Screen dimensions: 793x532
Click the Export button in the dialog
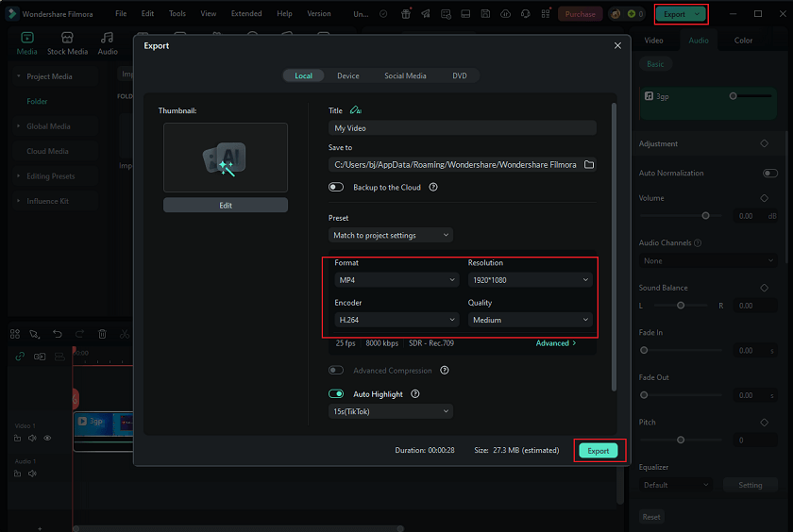[x=599, y=451]
